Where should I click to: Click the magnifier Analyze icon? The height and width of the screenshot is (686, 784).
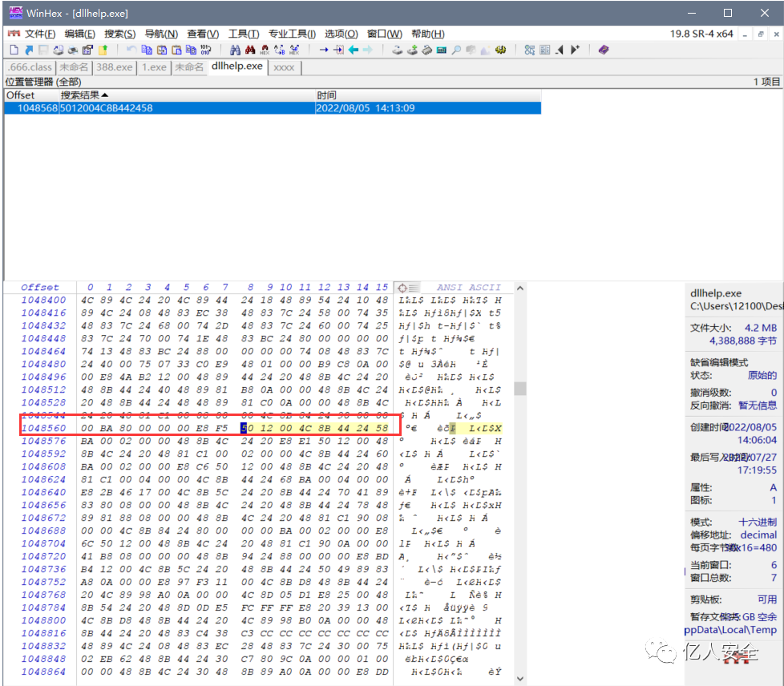(456, 50)
